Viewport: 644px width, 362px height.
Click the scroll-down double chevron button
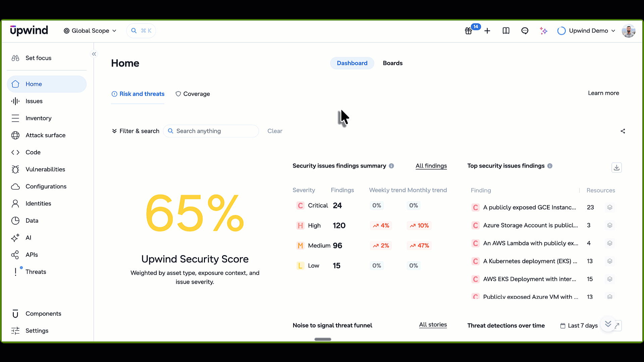pyautogui.click(x=608, y=324)
